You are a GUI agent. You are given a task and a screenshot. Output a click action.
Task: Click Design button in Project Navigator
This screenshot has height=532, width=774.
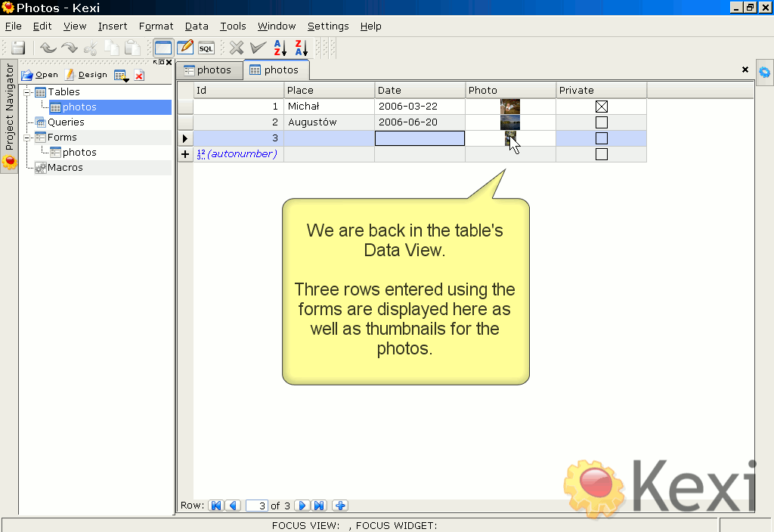point(86,75)
